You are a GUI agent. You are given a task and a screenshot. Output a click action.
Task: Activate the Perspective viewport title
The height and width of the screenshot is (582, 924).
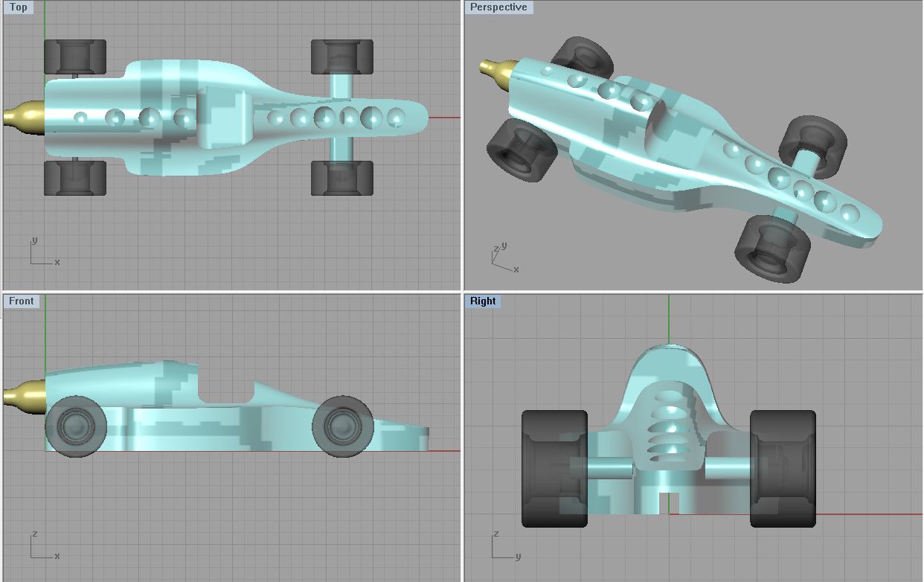click(x=498, y=7)
